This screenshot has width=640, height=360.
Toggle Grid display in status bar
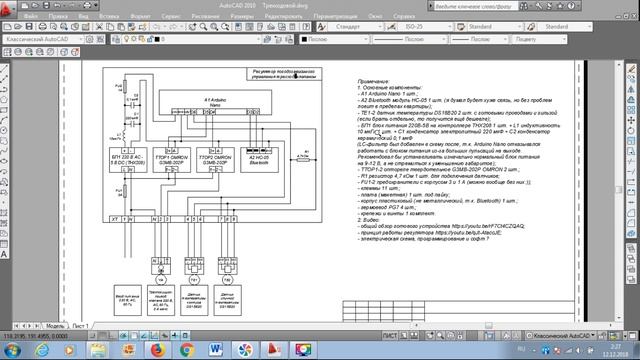click(x=103, y=336)
